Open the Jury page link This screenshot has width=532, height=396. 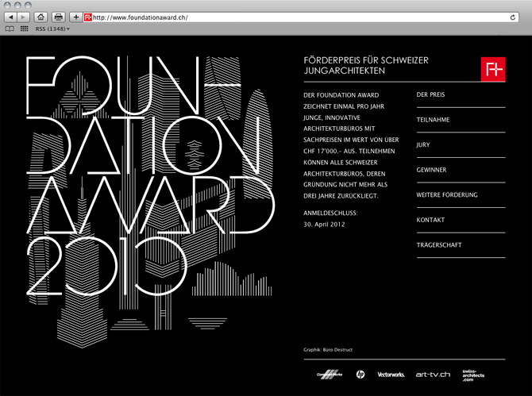pos(423,144)
